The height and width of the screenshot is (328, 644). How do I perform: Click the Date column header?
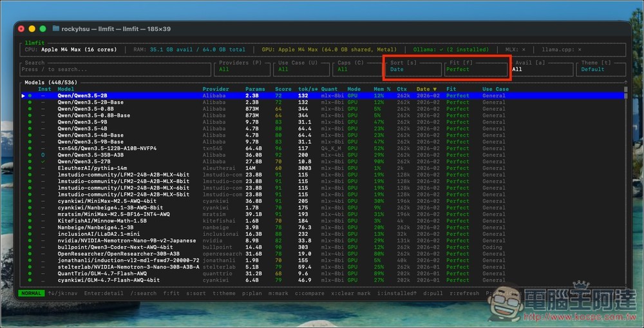coord(426,89)
